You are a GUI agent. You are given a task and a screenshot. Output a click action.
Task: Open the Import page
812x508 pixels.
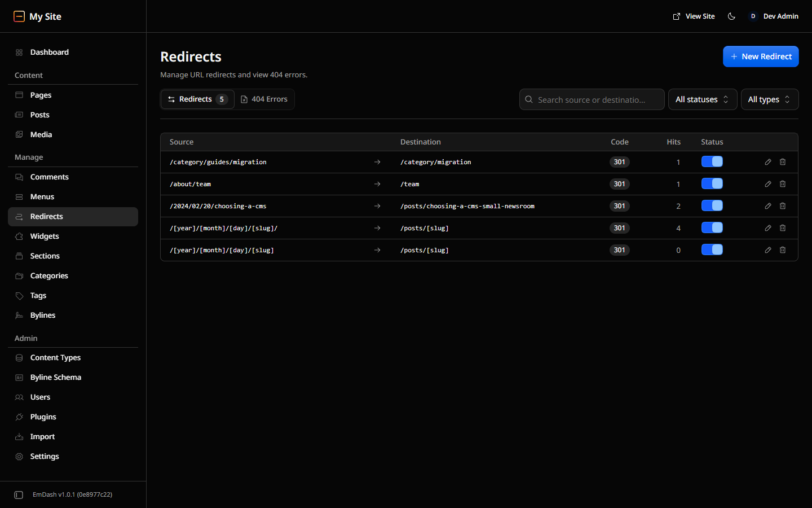pos(73,437)
